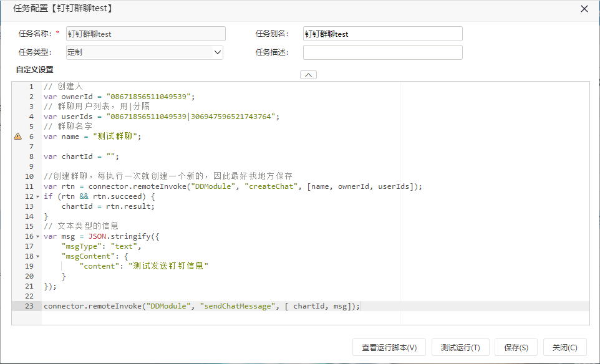
Task: Click the 关闭(C) button
Action: point(565,347)
